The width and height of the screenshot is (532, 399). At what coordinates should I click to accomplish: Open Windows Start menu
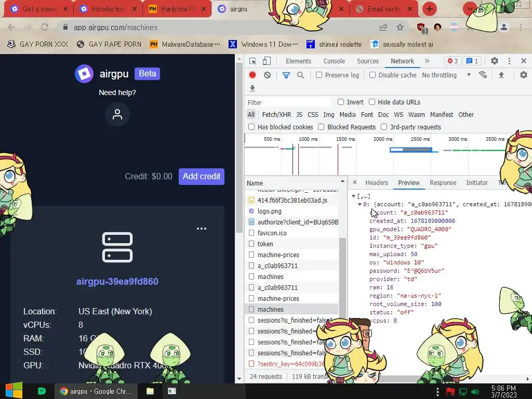(x=14, y=391)
